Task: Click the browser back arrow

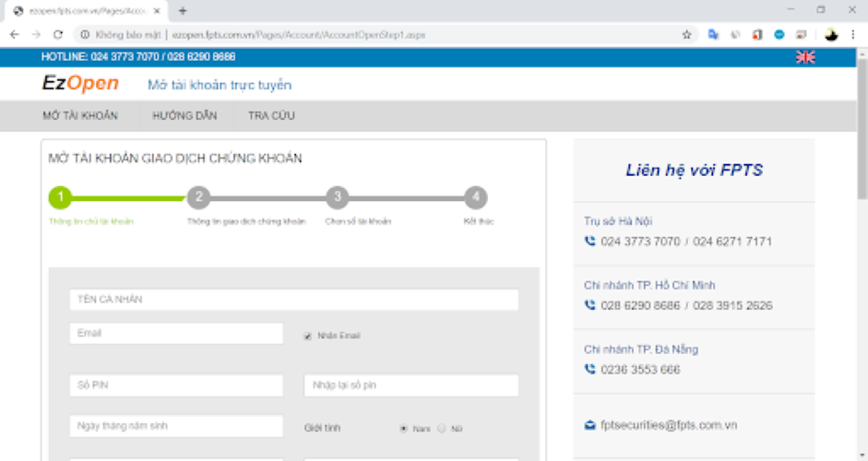Action: (14, 34)
